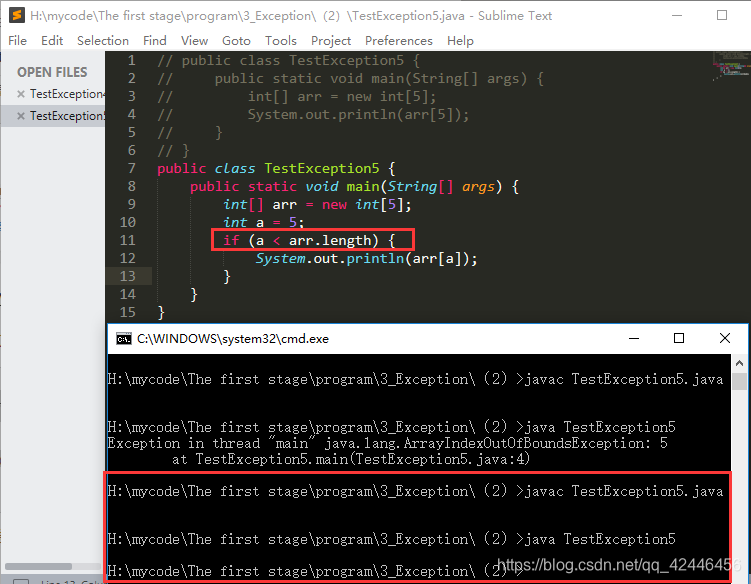Click the OPEN FILES sidebar heading
This screenshot has height=584, width=751.
tap(52, 72)
